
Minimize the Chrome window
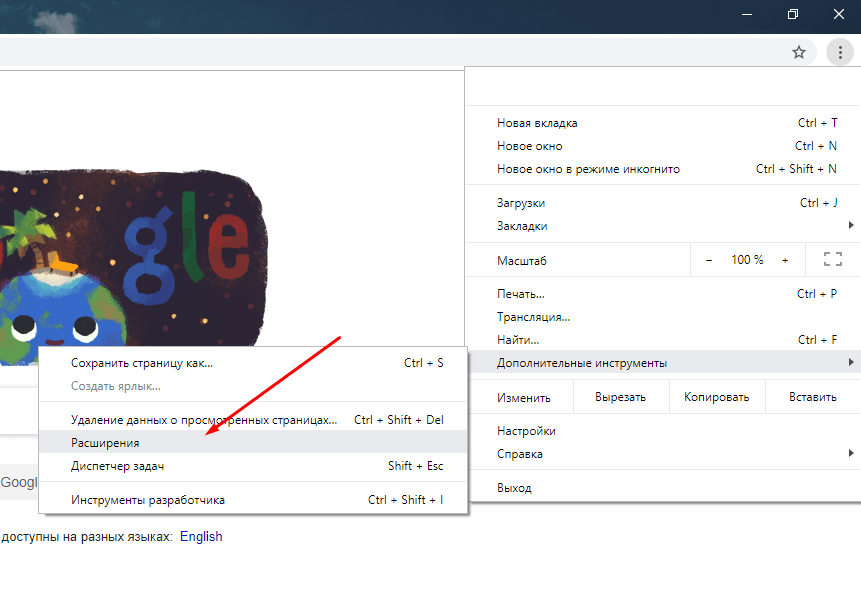747,14
